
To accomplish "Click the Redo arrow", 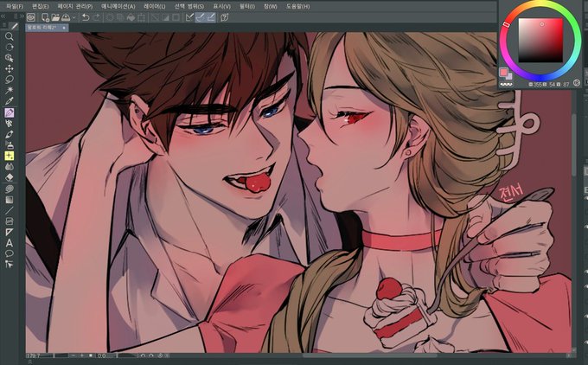I will click(96, 17).
